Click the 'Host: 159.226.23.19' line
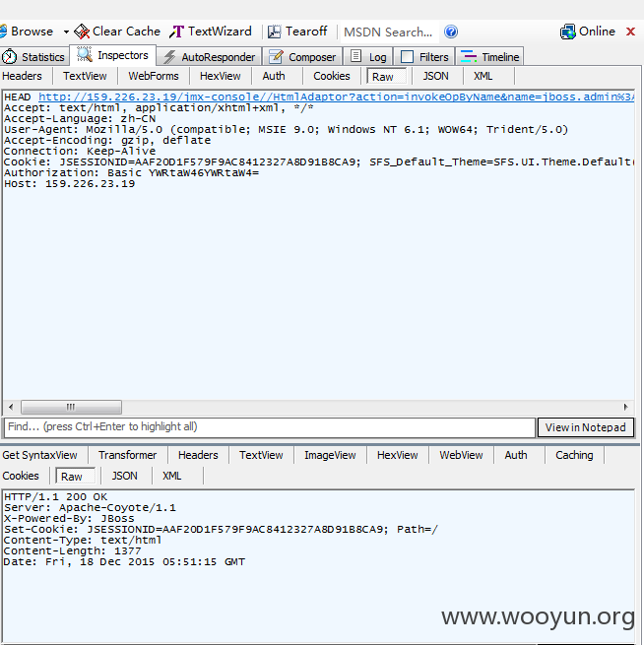The height and width of the screenshot is (645, 644). pos(70,183)
